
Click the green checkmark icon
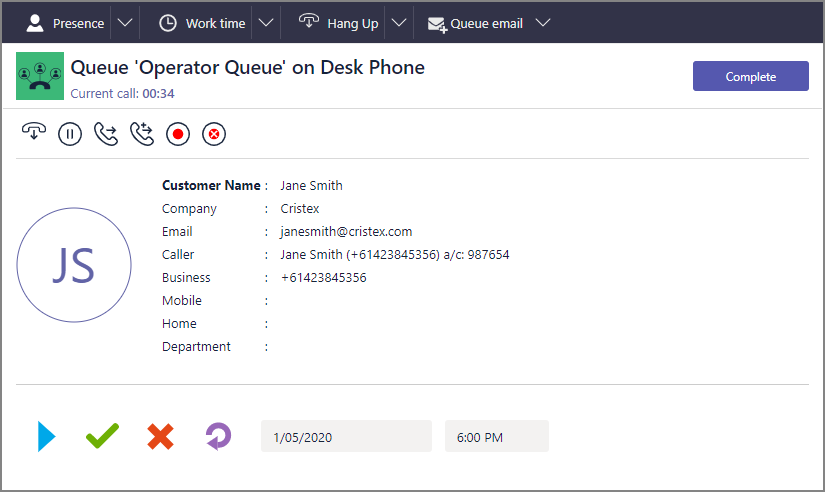pos(103,436)
